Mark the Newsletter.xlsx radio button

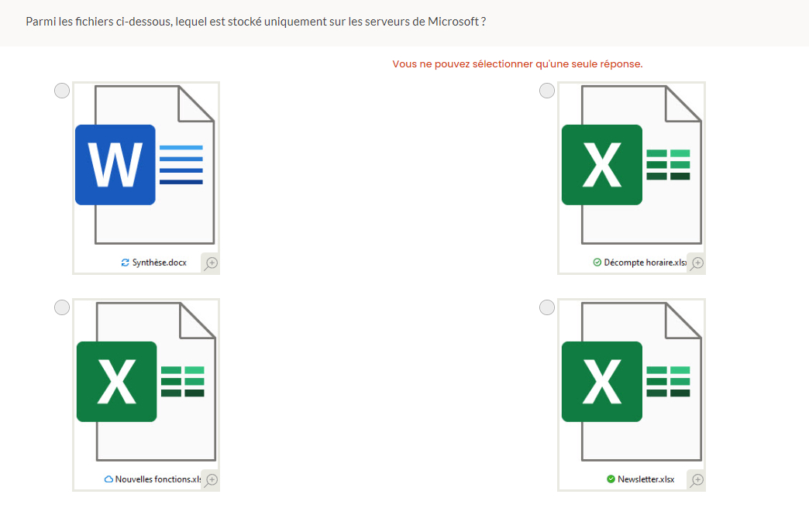point(547,308)
